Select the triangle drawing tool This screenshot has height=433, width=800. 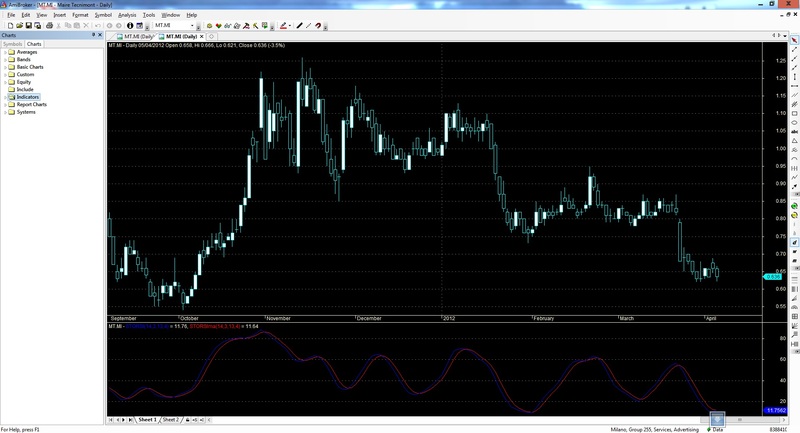coord(794,141)
